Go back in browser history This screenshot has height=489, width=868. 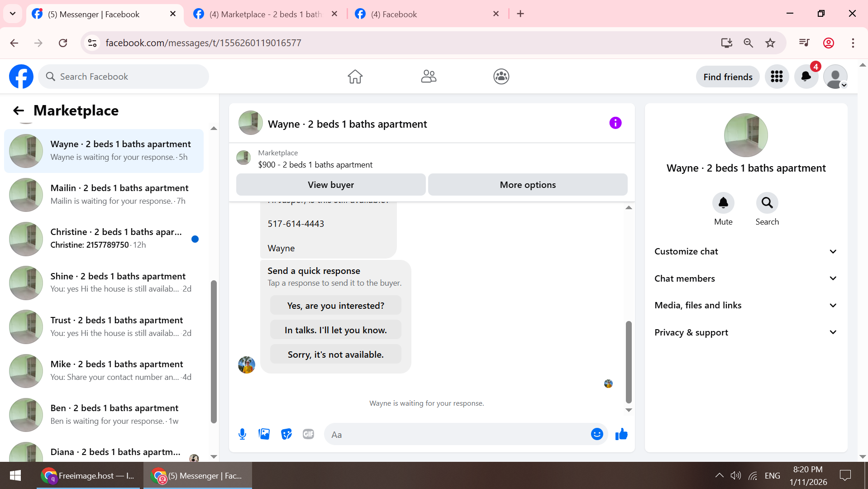point(14,43)
